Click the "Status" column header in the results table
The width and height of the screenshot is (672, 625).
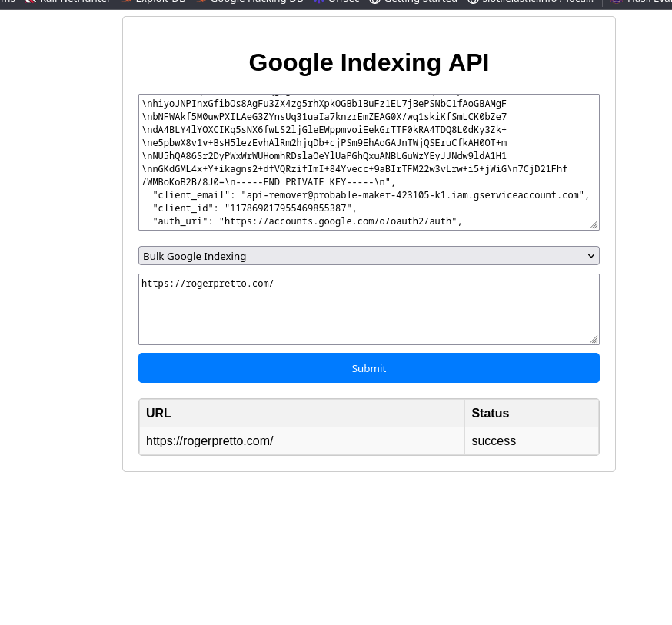coord(531,413)
